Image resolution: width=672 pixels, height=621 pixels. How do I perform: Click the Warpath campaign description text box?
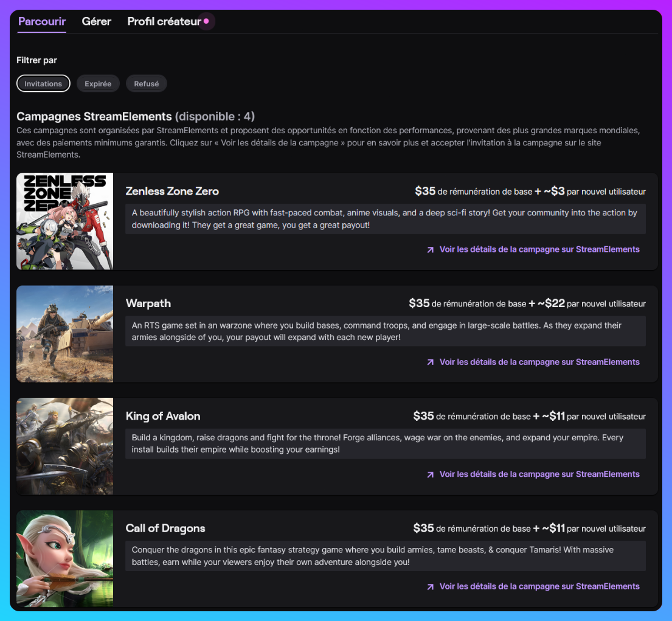point(386,331)
